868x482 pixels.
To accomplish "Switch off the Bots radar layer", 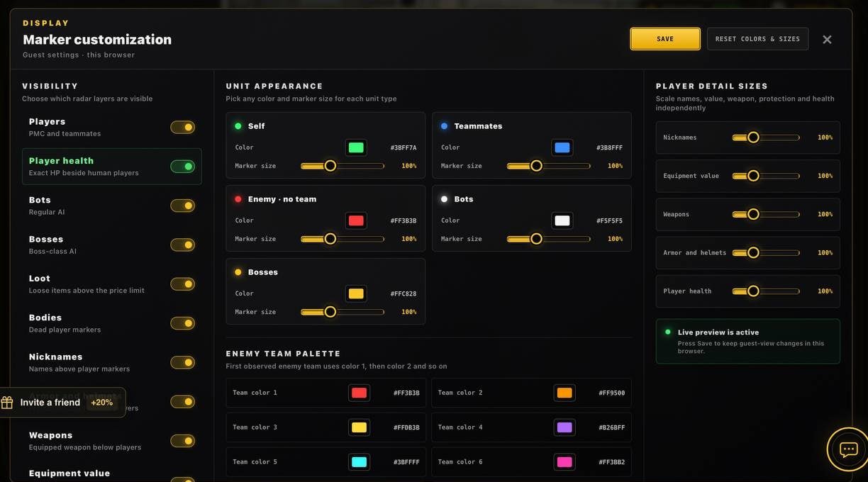I will tap(182, 206).
